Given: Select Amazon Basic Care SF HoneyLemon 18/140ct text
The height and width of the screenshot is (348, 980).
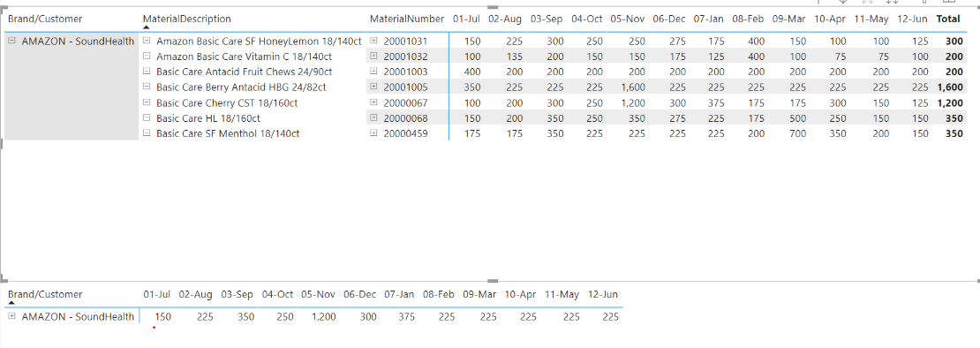Looking at the screenshot, I should 259,42.
